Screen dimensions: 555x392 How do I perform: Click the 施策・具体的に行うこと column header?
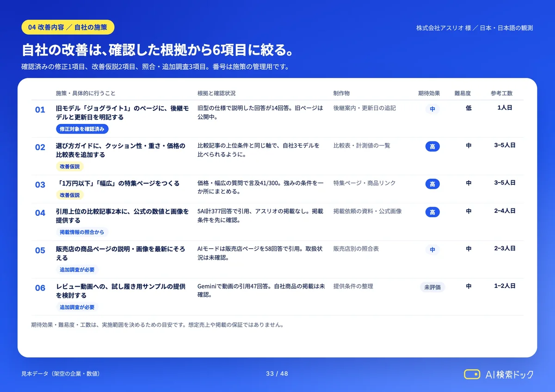(86, 93)
